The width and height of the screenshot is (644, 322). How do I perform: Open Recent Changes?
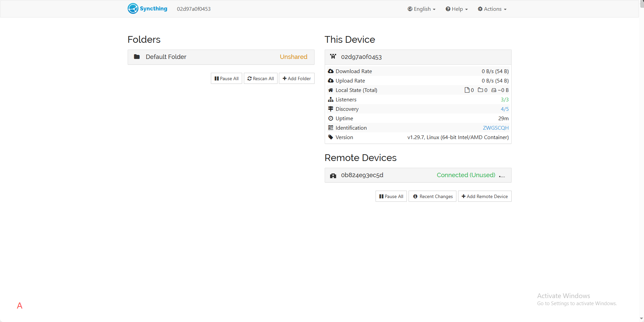tap(432, 196)
